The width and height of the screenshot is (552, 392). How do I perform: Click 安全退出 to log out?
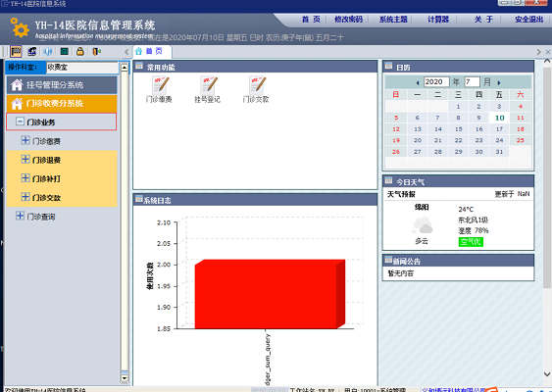tap(529, 20)
